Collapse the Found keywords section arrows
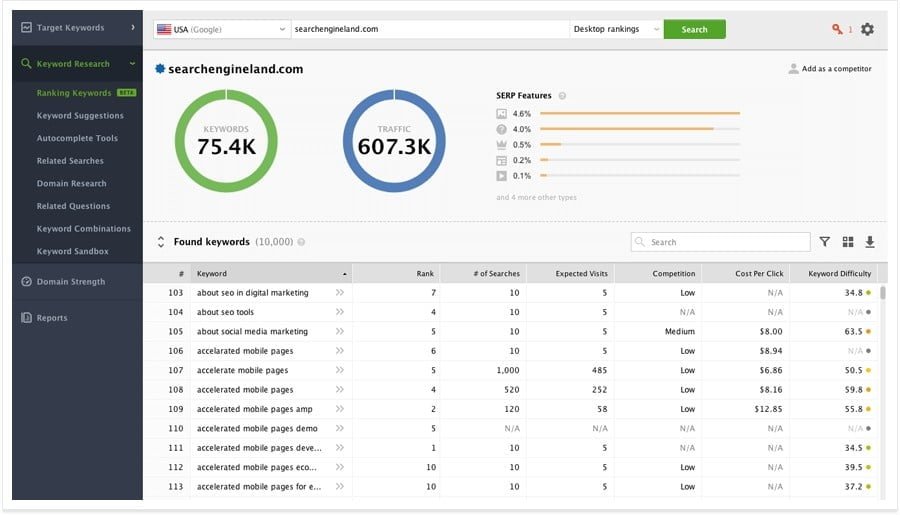The height and width of the screenshot is (515, 900). point(161,242)
